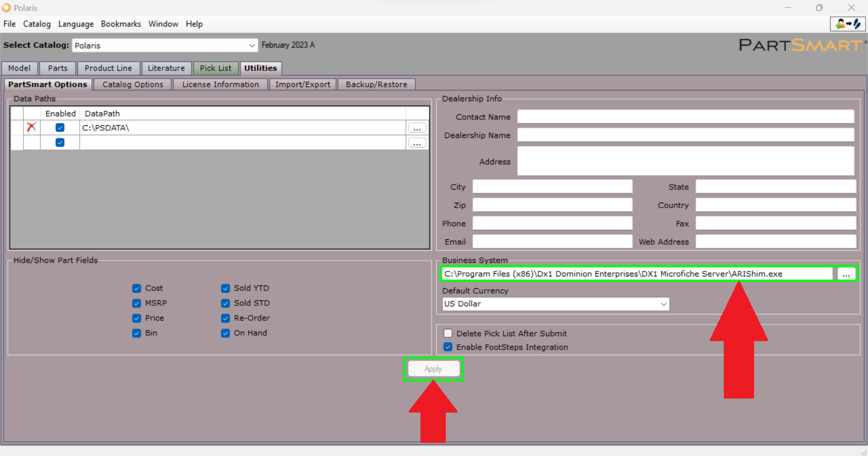Select the Utilities tab
Screen dimensions: 868x456
pos(261,68)
